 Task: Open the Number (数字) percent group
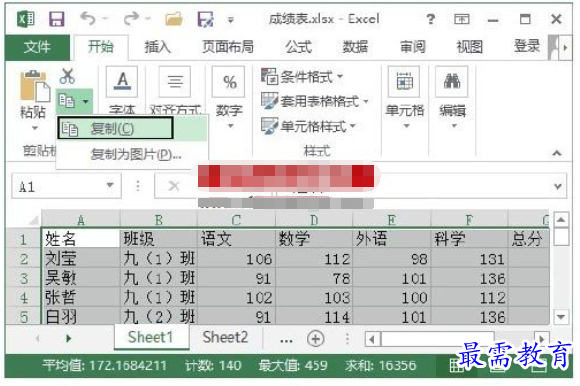click(229, 97)
